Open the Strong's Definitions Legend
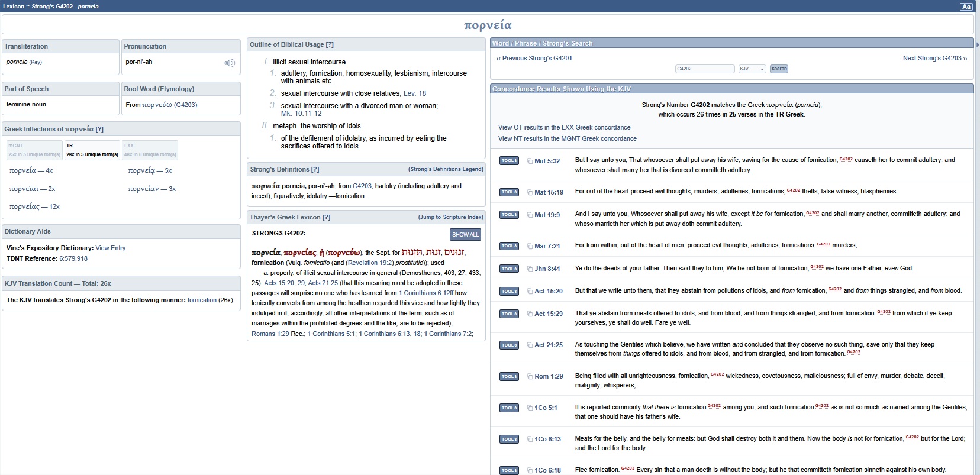 click(x=446, y=169)
